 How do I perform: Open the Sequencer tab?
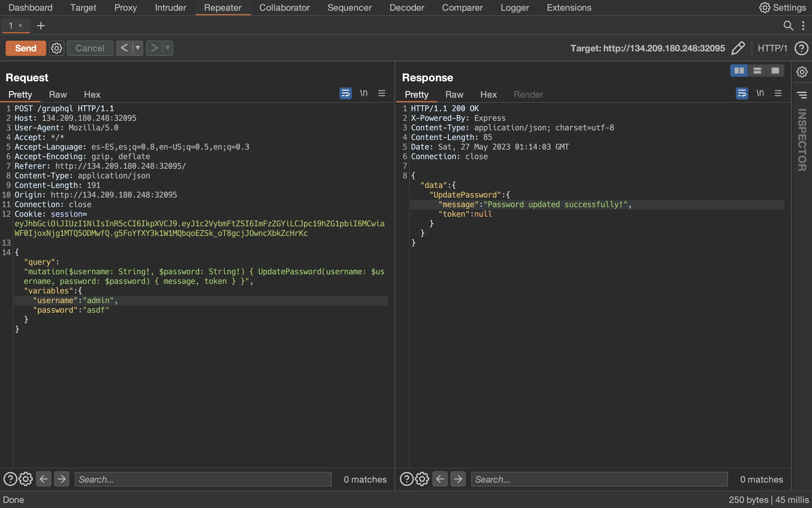point(349,7)
